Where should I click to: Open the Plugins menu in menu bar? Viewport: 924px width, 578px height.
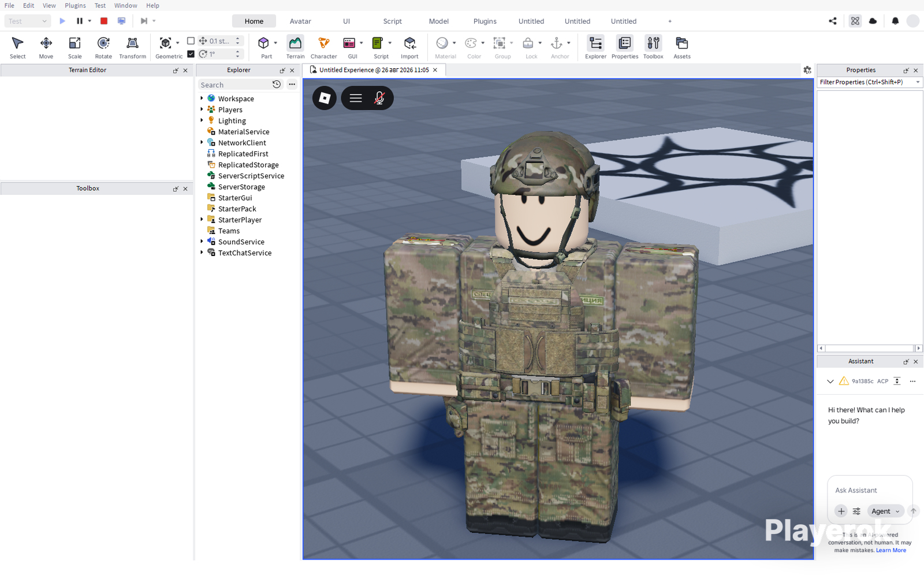click(x=75, y=5)
